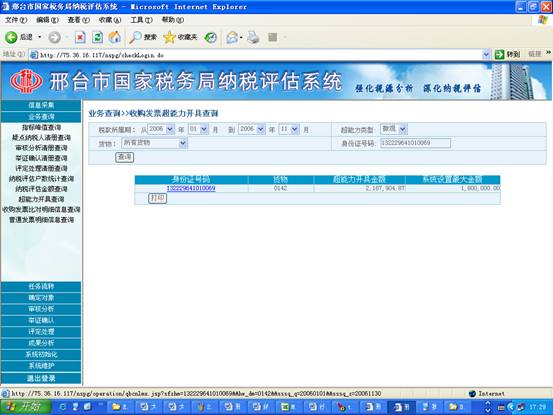
Task: Open the Mail toolbar icon
Action: pos(232,37)
